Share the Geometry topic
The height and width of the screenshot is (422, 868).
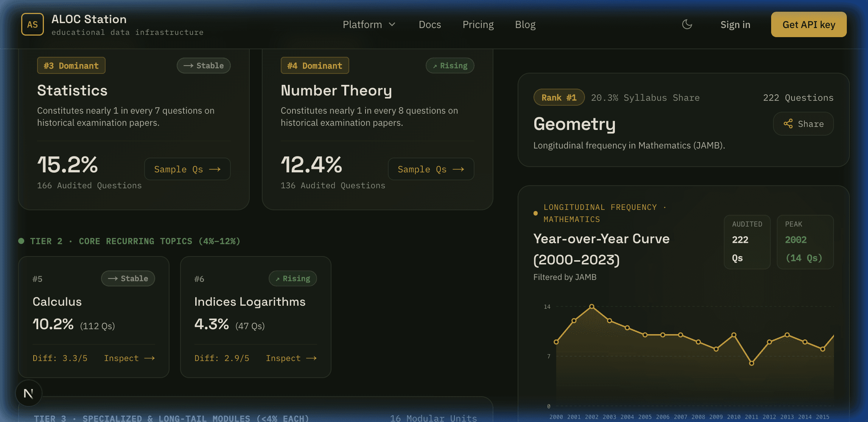click(x=803, y=123)
